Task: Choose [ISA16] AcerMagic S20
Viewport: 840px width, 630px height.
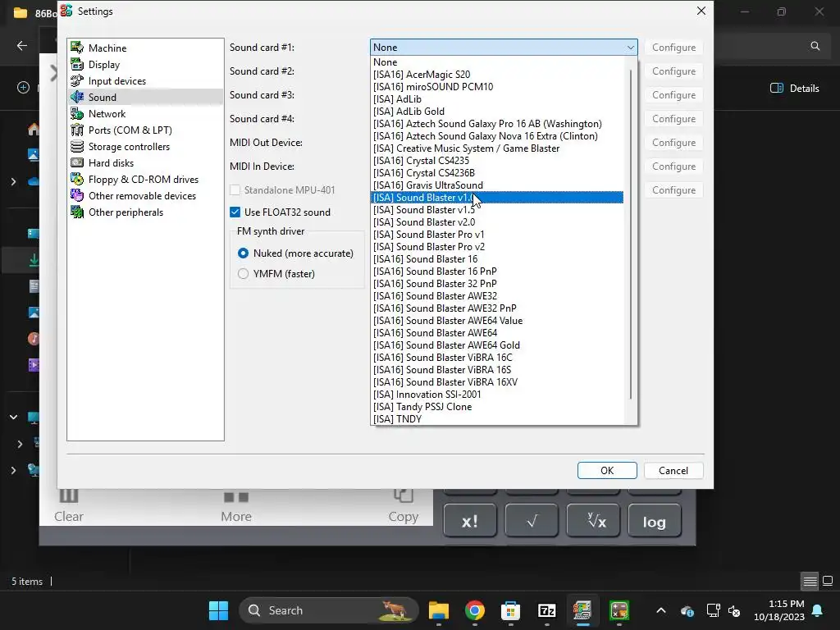Action: point(497,75)
